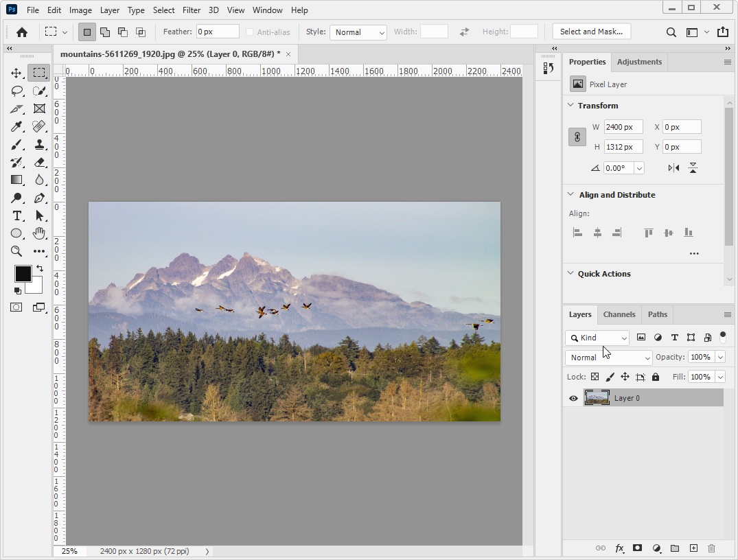Viewport: 738px width, 560px height.
Task: Click the Select and Mask button
Action: (x=591, y=32)
